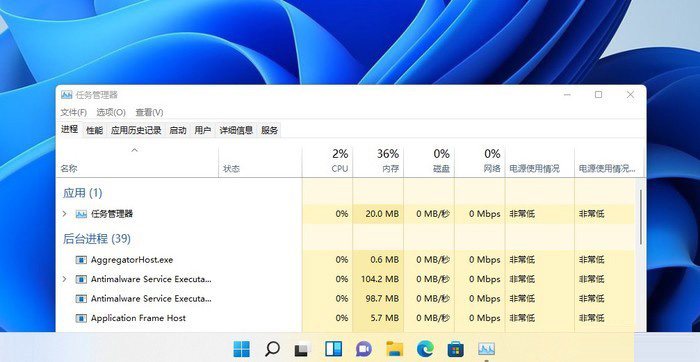Open the Widgets taskbar icon

pyautogui.click(x=333, y=349)
